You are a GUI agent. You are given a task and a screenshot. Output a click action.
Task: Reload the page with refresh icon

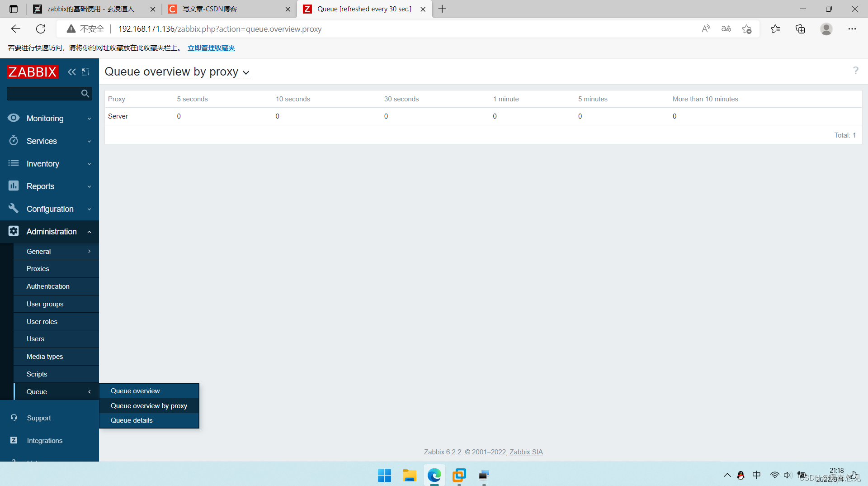pyautogui.click(x=41, y=29)
